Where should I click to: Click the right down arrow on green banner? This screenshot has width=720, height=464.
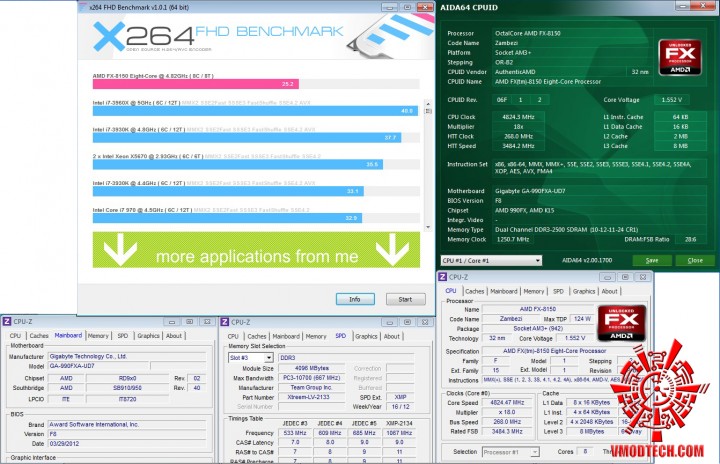point(393,249)
